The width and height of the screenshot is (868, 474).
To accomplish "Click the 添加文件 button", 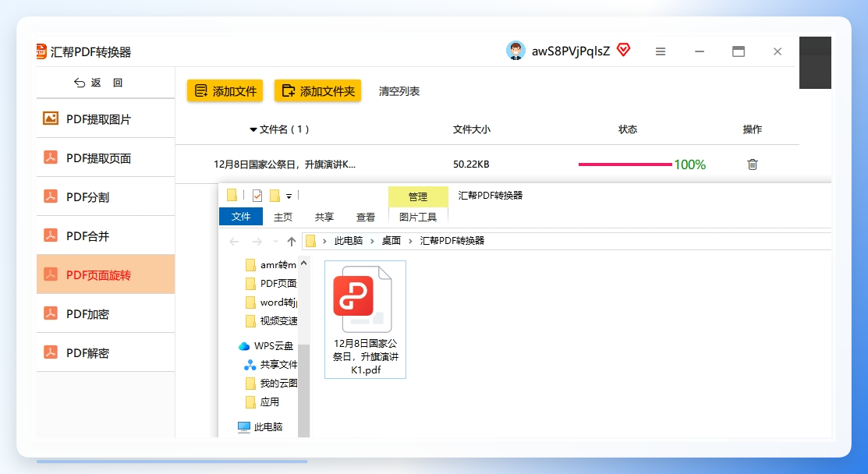I will click(x=225, y=90).
